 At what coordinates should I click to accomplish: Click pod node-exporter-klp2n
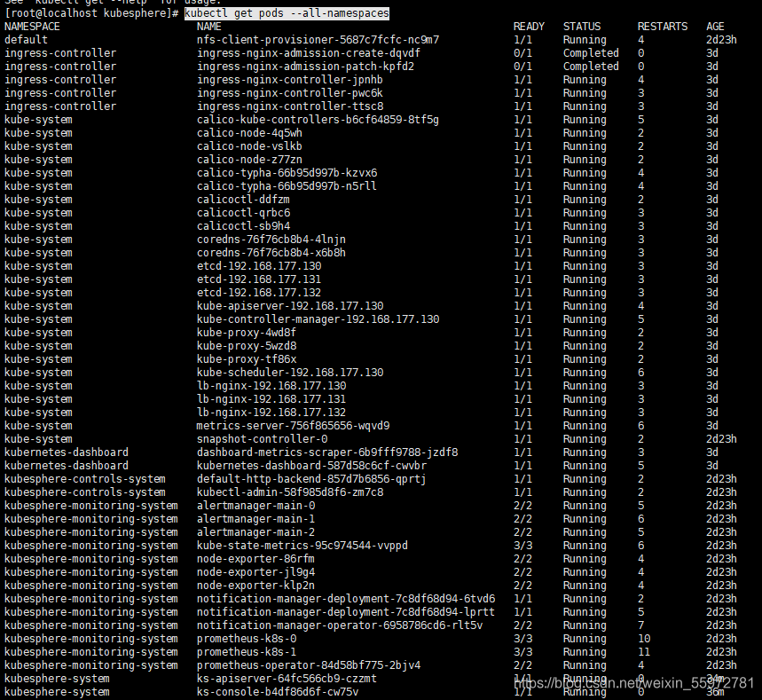pyautogui.click(x=255, y=586)
